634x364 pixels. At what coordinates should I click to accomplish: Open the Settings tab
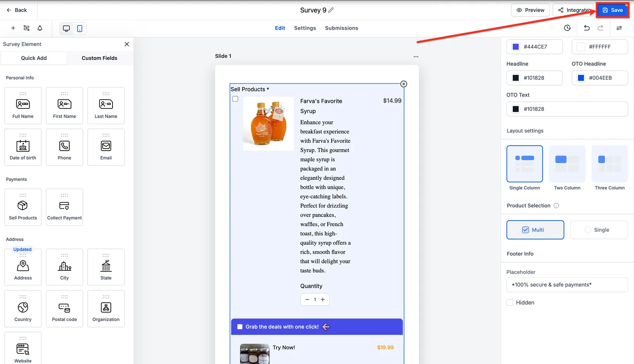(x=305, y=28)
